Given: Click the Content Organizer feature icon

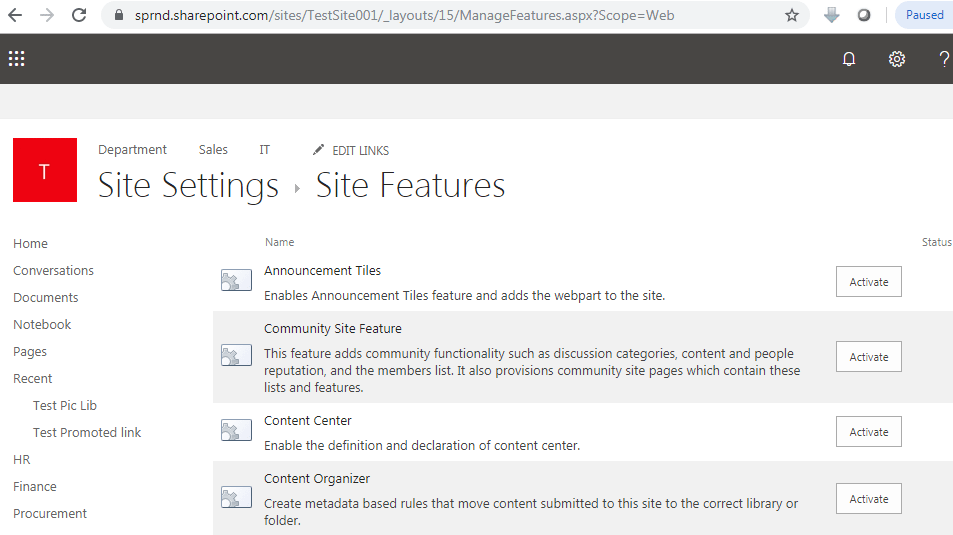Looking at the screenshot, I should tap(236, 497).
